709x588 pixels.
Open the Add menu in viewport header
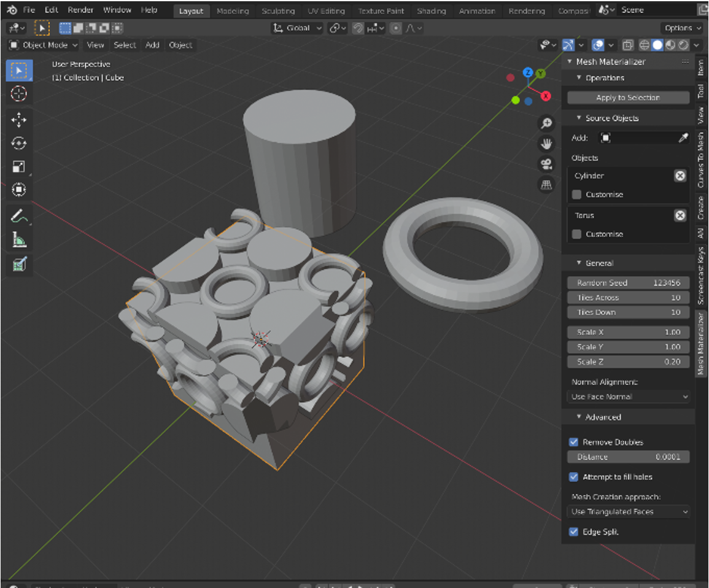152,45
